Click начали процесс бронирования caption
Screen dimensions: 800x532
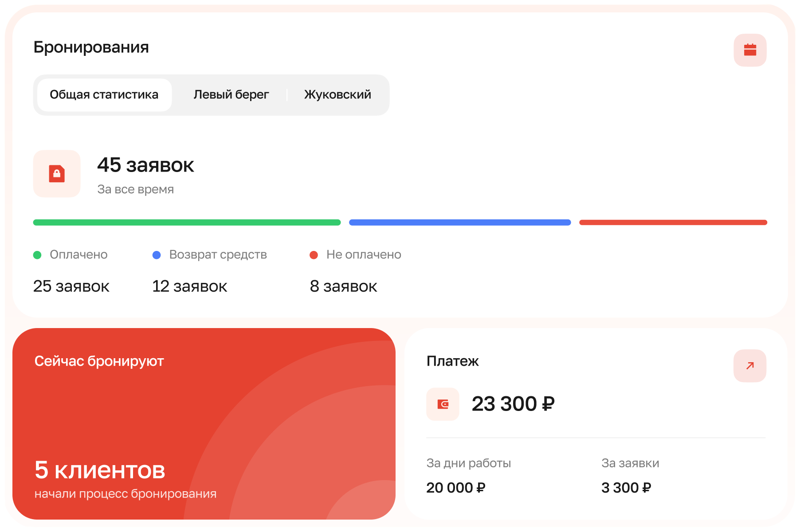pos(125,494)
